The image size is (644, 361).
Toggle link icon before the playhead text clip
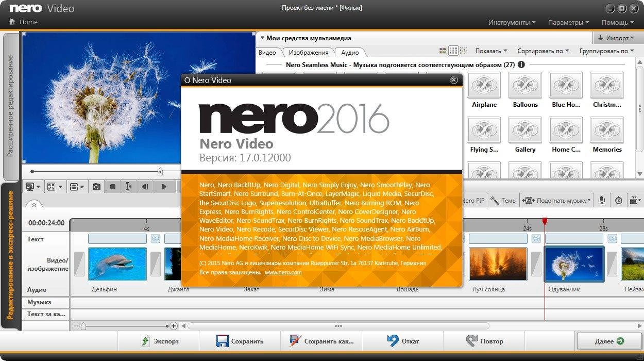(536, 239)
